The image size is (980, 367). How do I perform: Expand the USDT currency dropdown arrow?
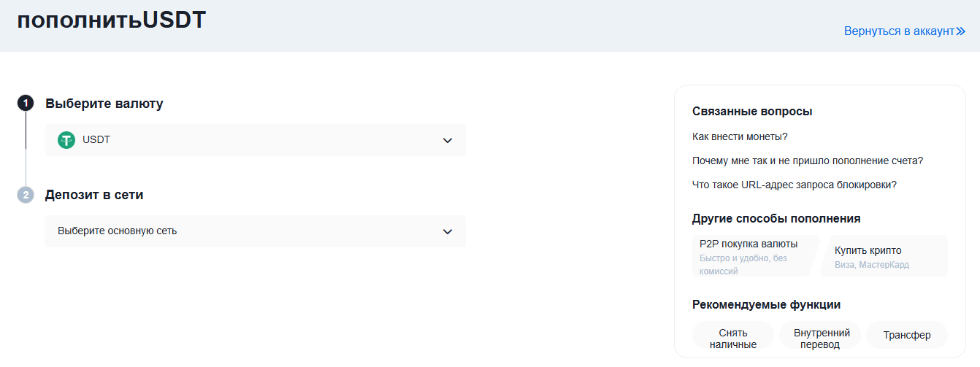click(448, 140)
